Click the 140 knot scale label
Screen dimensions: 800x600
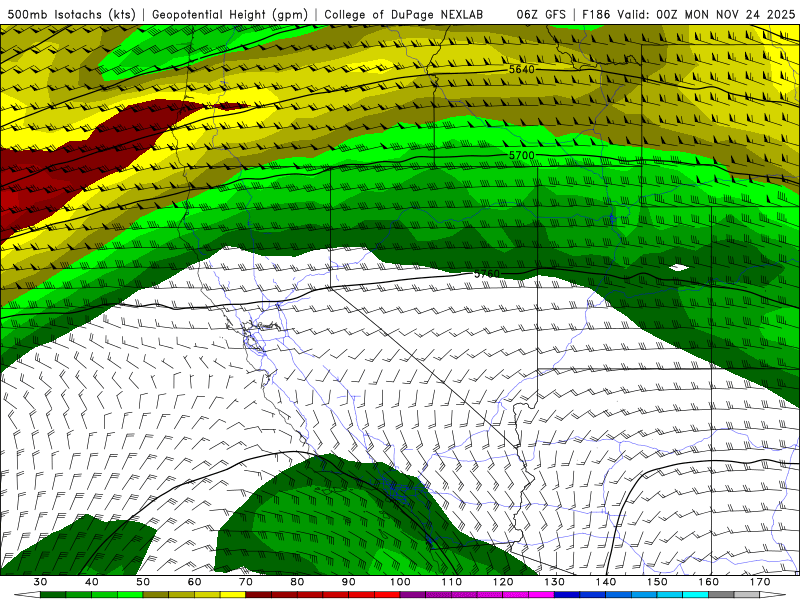(x=606, y=582)
